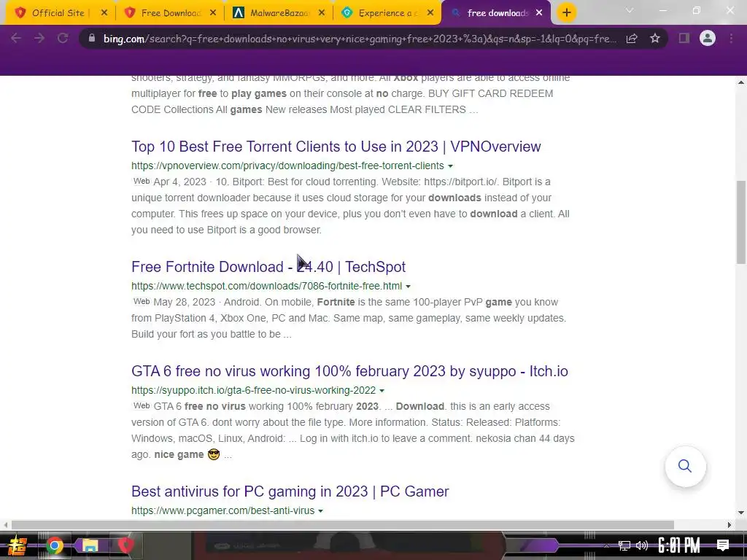The height and width of the screenshot is (560, 747).
Task: Open Chrome from the taskbar
Action: [x=54, y=545]
